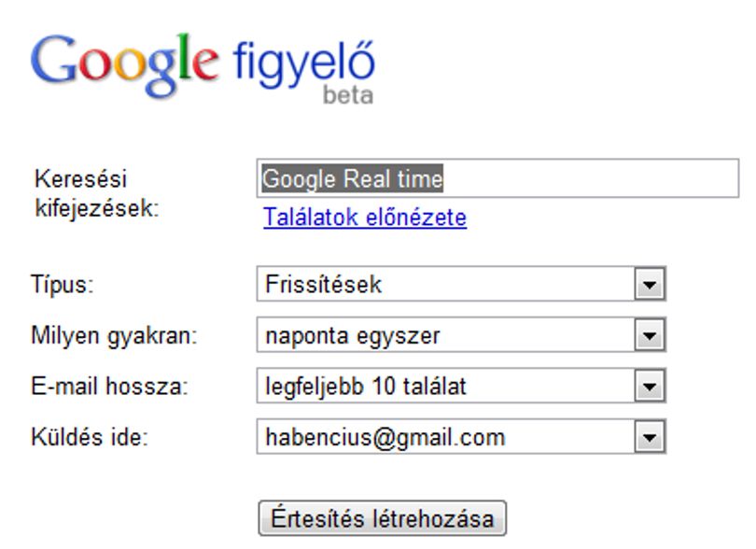The height and width of the screenshot is (549, 756).
Task: Click the highlighted 'Google Real time' text
Action: click(x=352, y=179)
